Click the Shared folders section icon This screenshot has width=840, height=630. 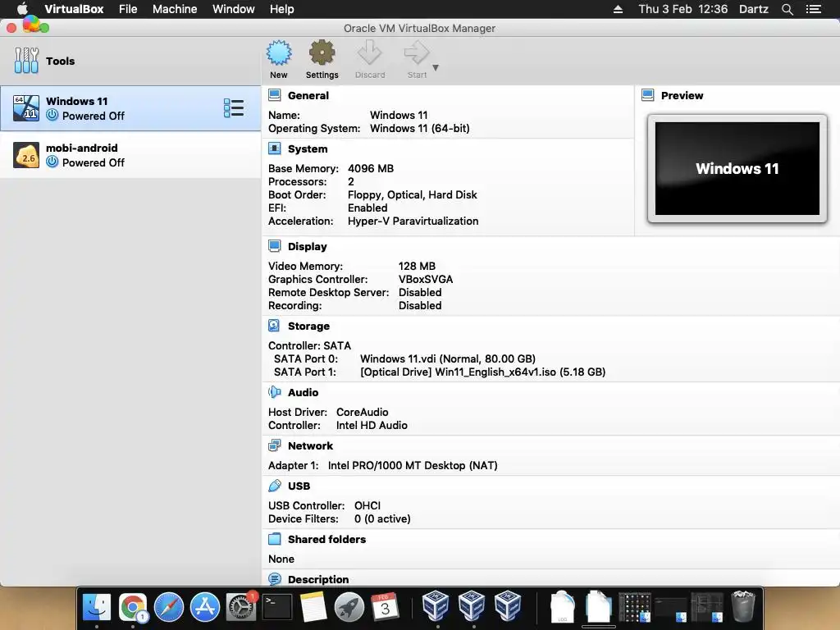click(x=274, y=539)
